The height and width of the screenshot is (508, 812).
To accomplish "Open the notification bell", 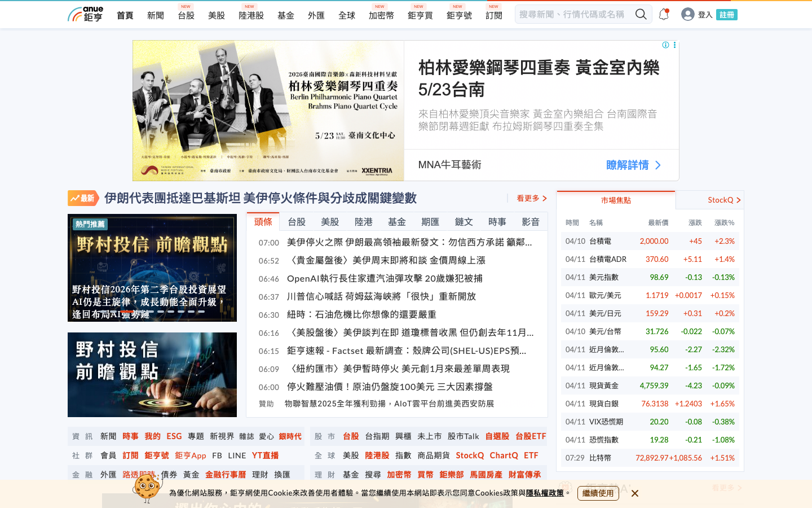I will pos(664,14).
